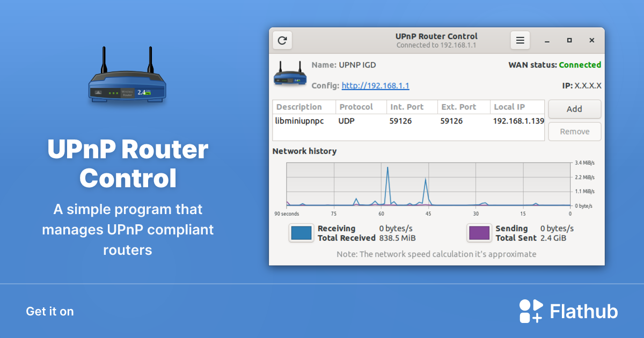Screen dimensions: 644x338
Task: Click the blue Receiving color swatch
Action: [x=301, y=233]
